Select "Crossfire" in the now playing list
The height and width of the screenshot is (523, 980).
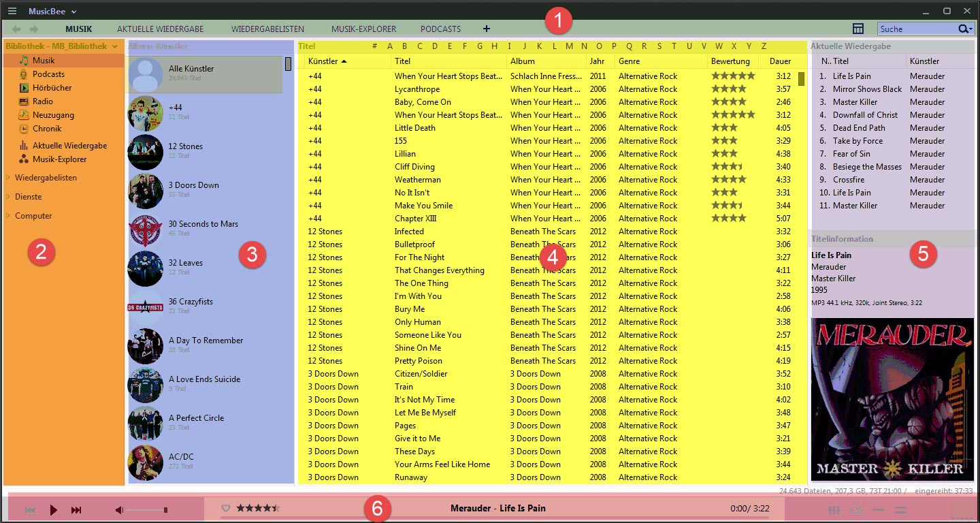(849, 180)
